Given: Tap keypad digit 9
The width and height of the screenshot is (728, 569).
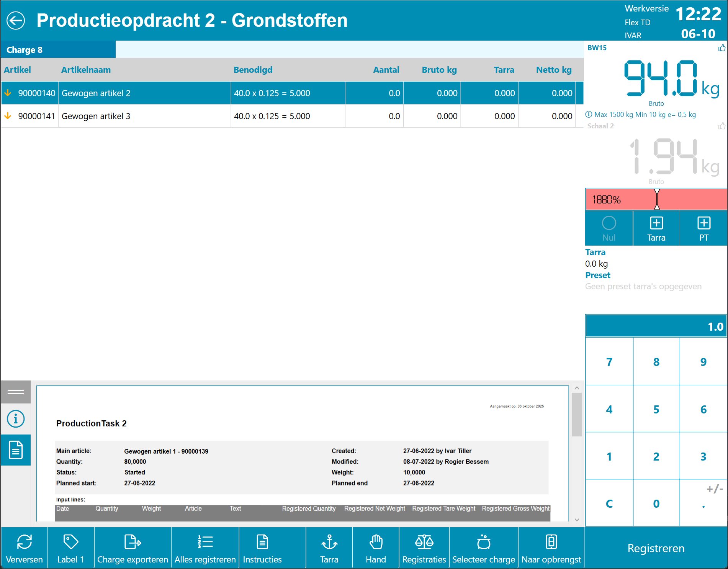Looking at the screenshot, I should [703, 362].
